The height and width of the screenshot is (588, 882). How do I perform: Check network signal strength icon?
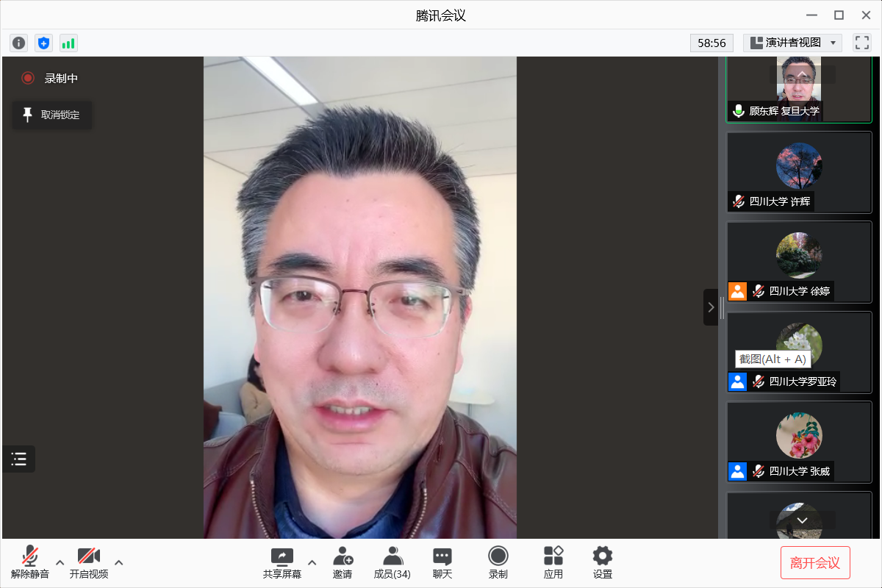click(68, 43)
